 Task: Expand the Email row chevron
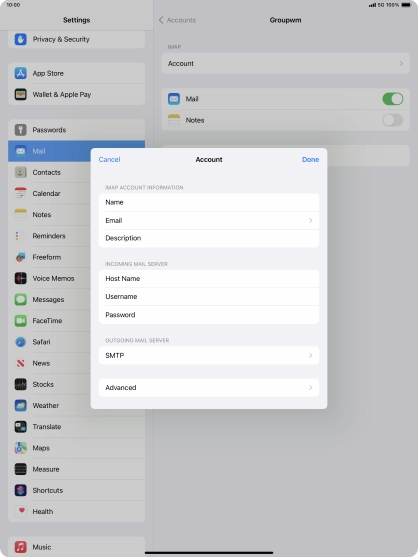310,221
